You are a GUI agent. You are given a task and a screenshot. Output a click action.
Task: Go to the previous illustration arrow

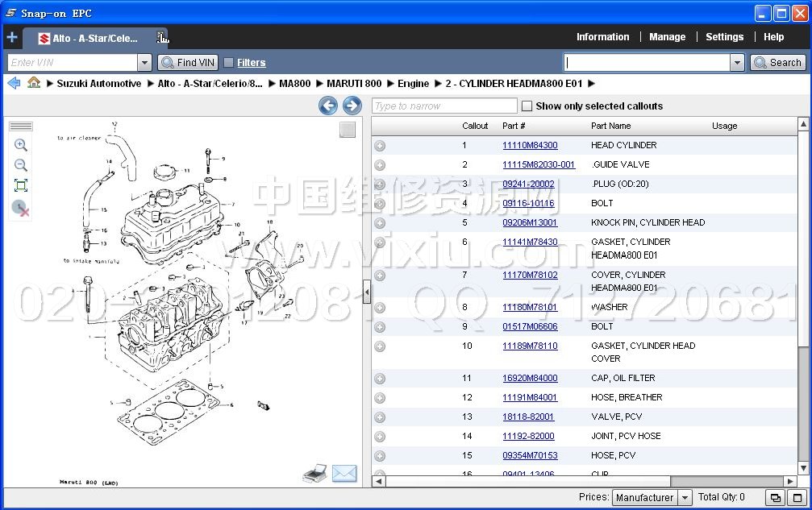(327, 106)
